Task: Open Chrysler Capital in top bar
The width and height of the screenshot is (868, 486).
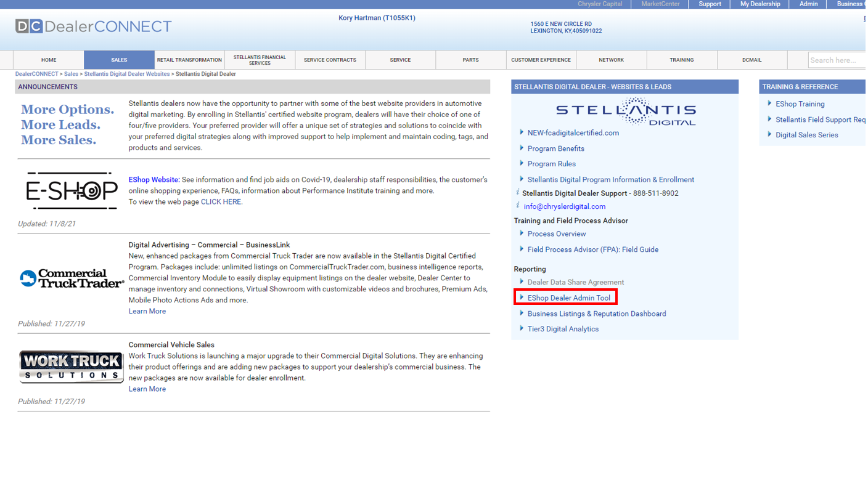Action: (x=600, y=4)
